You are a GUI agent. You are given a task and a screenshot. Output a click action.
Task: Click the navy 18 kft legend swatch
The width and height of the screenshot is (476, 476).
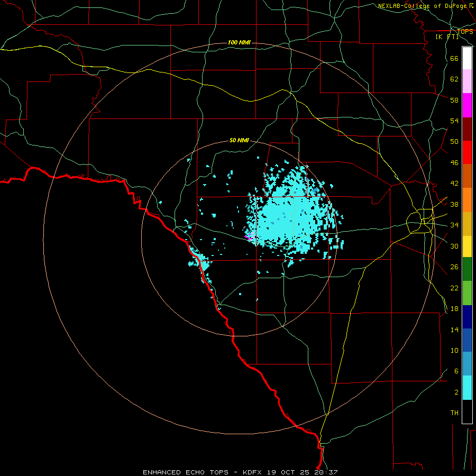coord(467,317)
